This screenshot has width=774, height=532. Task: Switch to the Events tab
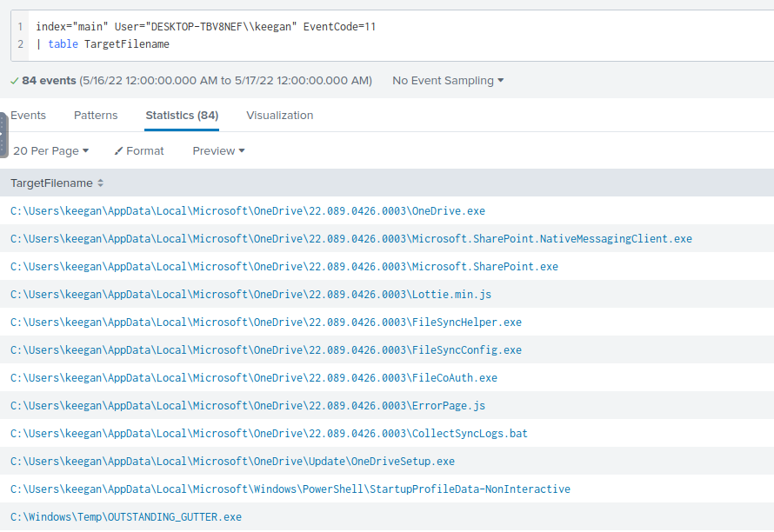[28, 116]
